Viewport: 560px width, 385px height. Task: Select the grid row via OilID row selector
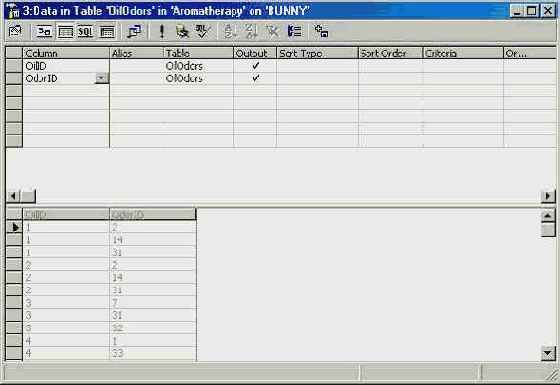pos(14,66)
